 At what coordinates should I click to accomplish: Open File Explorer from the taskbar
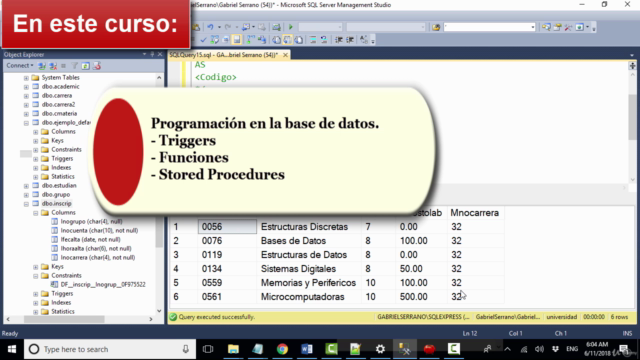[233, 349]
